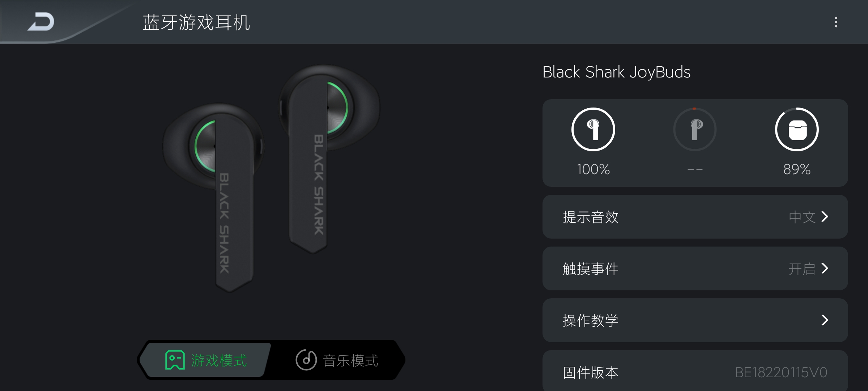Screen dimensions: 868x391
Task: Tap the right earbud battery icon
Action: tap(695, 129)
